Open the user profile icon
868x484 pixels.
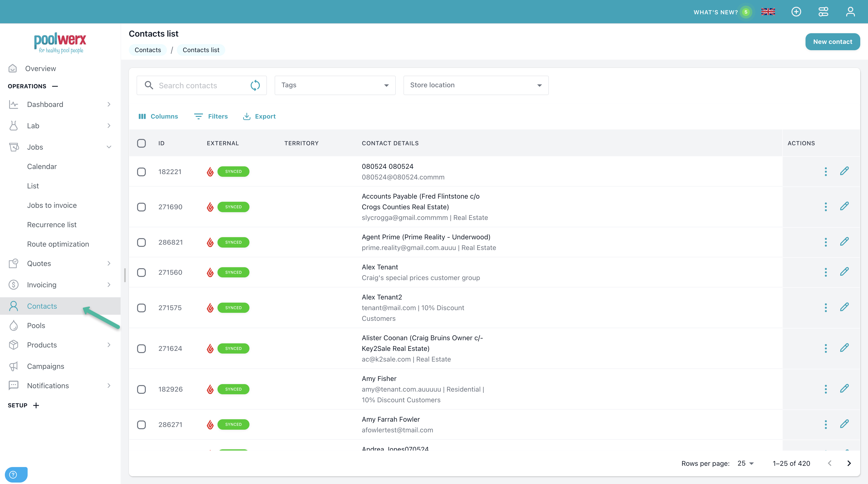[x=850, y=12]
